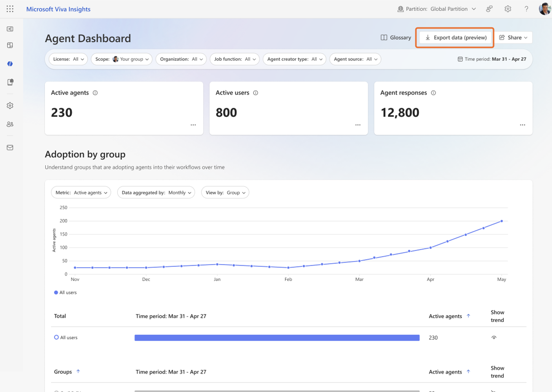Open the app launcher waffle icon
The height and width of the screenshot is (392, 552).
(10, 9)
